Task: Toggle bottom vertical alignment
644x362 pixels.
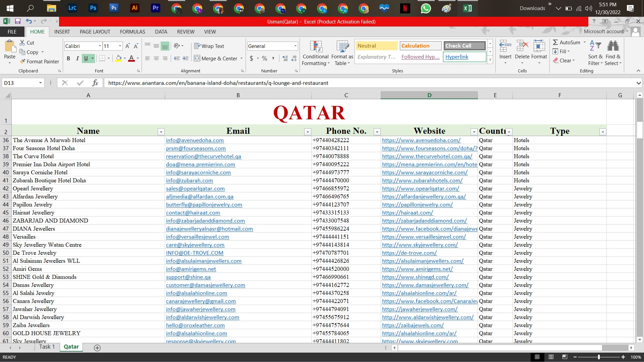Action: (x=165, y=46)
